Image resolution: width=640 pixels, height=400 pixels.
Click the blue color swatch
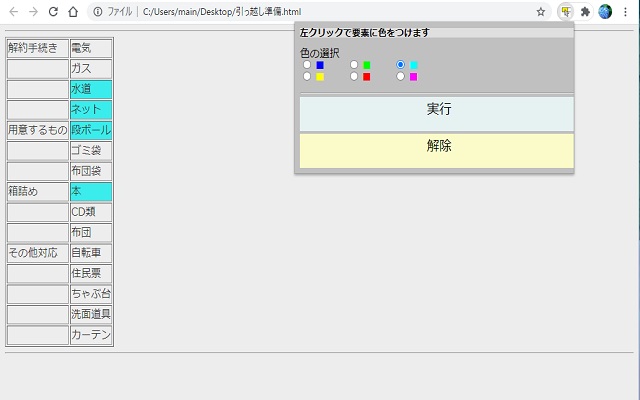pos(320,65)
